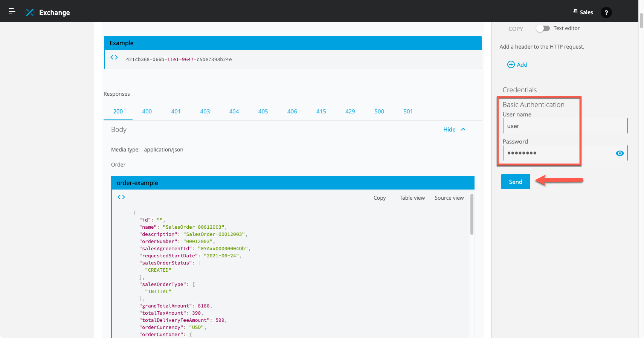The height and width of the screenshot is (338, 644).
Task: Open the hamburger navigation menu
Action: coord(12,12)
